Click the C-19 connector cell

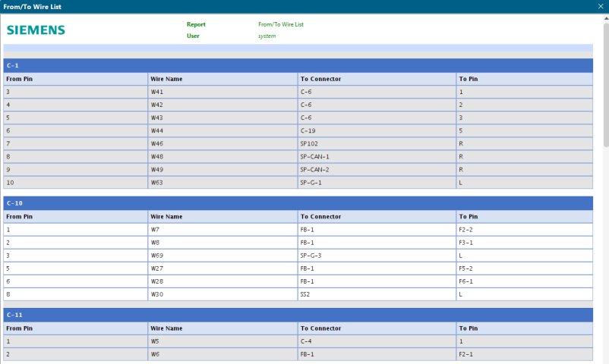click(377, 130)
